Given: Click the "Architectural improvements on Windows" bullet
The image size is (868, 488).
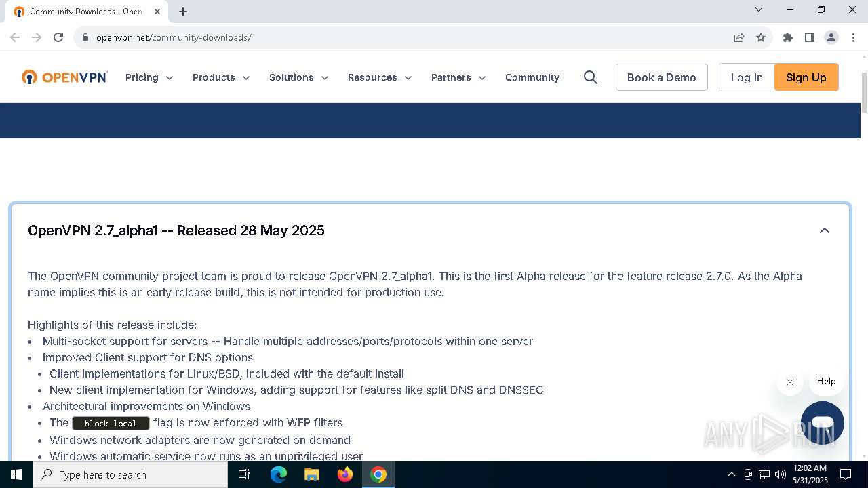Looking at the screenshot, I should [146, 406].
